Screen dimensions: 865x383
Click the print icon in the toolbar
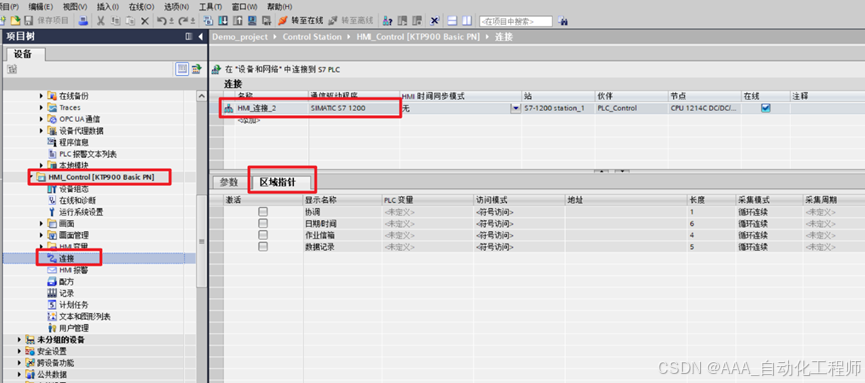point(83,20)
